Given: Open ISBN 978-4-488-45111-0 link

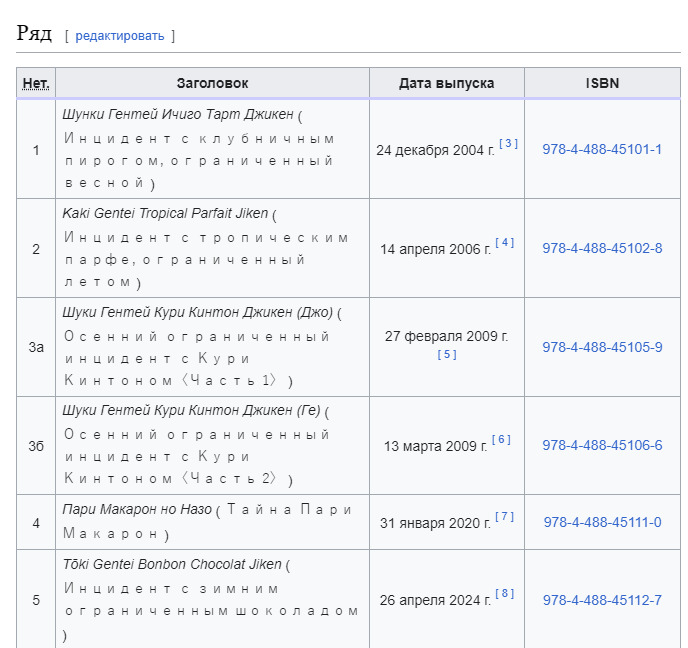Looking at the screenshot, I should tap(602, 522).
